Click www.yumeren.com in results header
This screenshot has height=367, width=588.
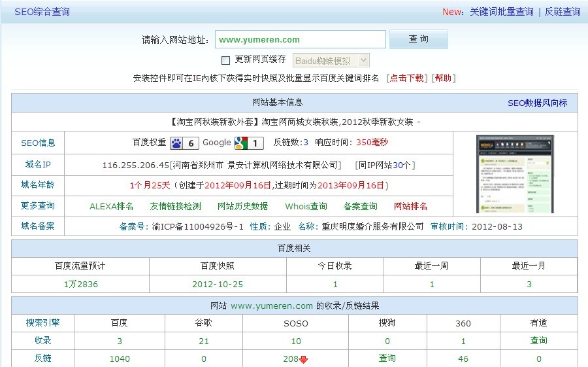point(272,306)
